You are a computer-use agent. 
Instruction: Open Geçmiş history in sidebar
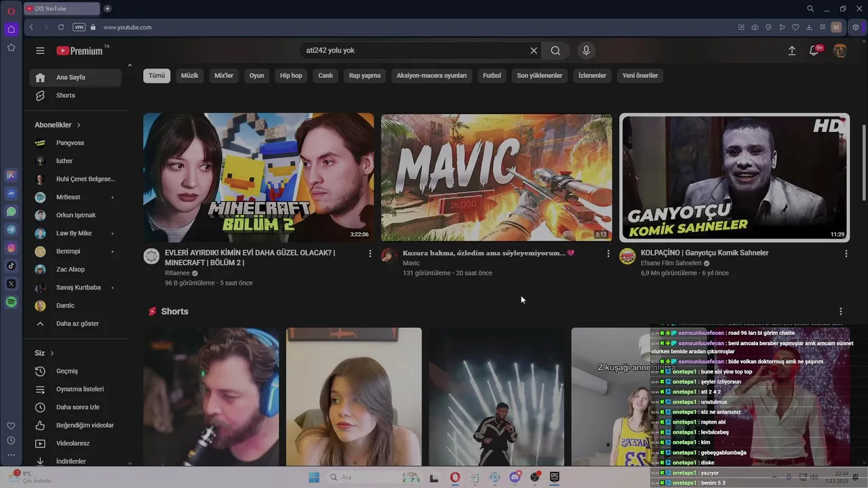coord(75,371)
